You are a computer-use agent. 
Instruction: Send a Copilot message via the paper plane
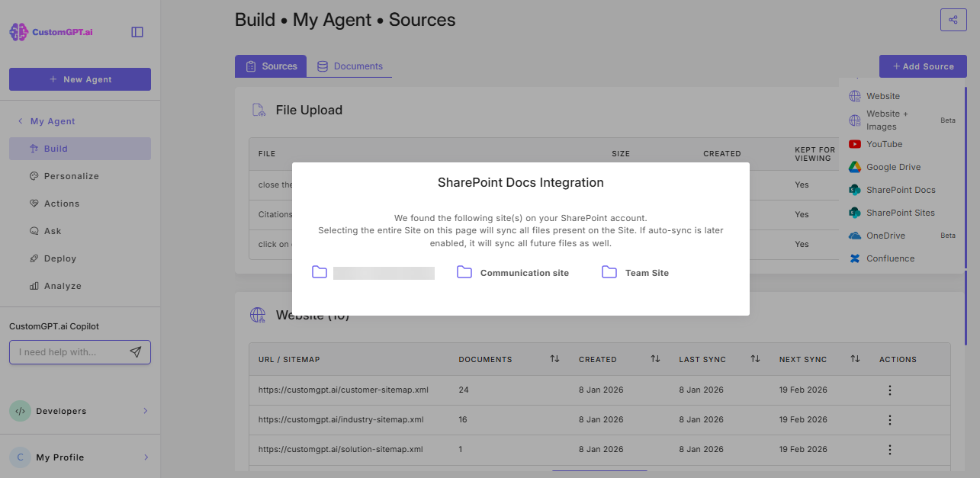(x=136, y=352)
